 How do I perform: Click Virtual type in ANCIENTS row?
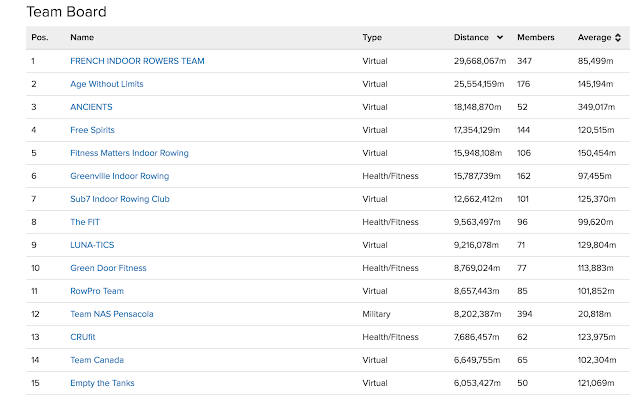click(375, 107)
